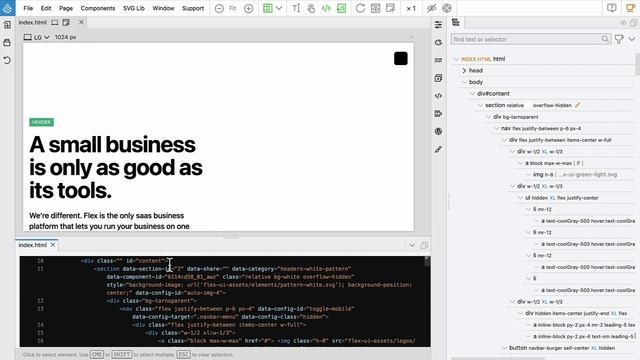
Task: Click the library panel icon in left sidebar
Action: tap(7, 42)
